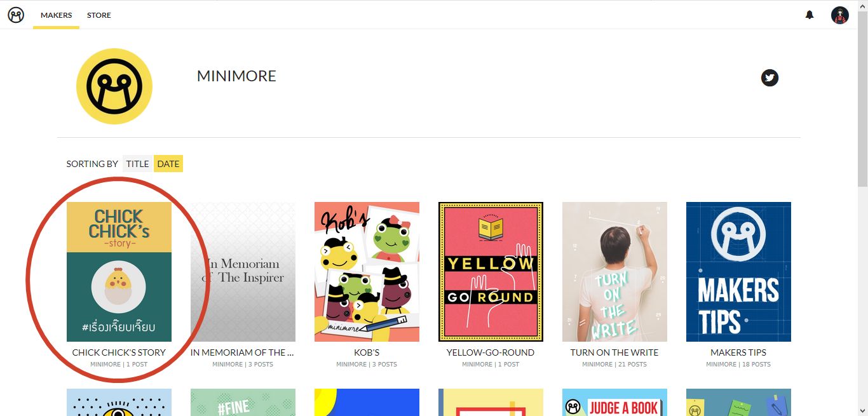Sort the list by TITLE
Screen dimensions: 868x416
[137, 164]
